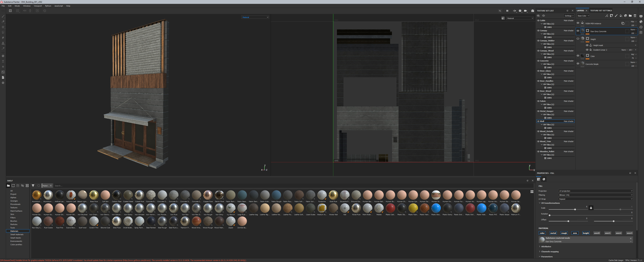
Task: Open the Settings dropdown in Texture Set List
Action: coord(569,16)
